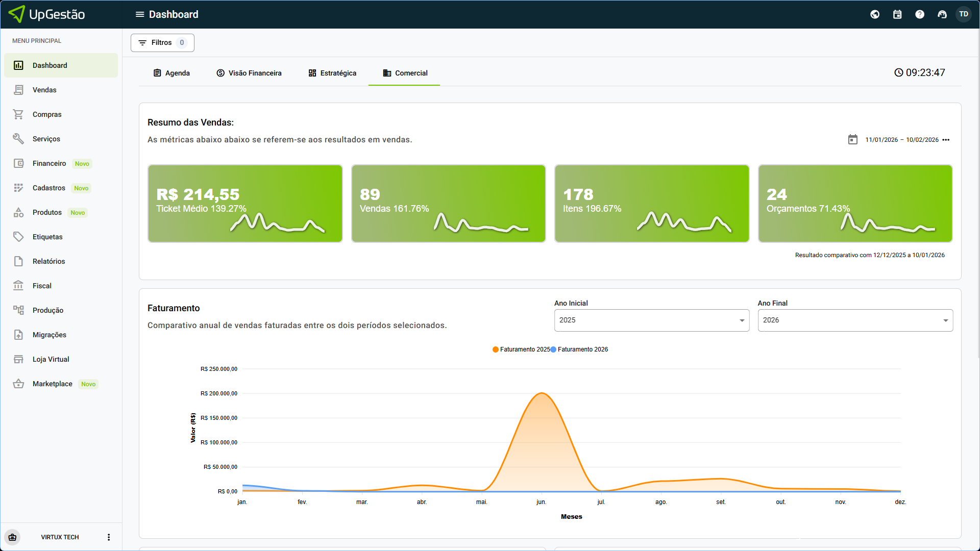Click the globe icon in top bar

[875, 14]
